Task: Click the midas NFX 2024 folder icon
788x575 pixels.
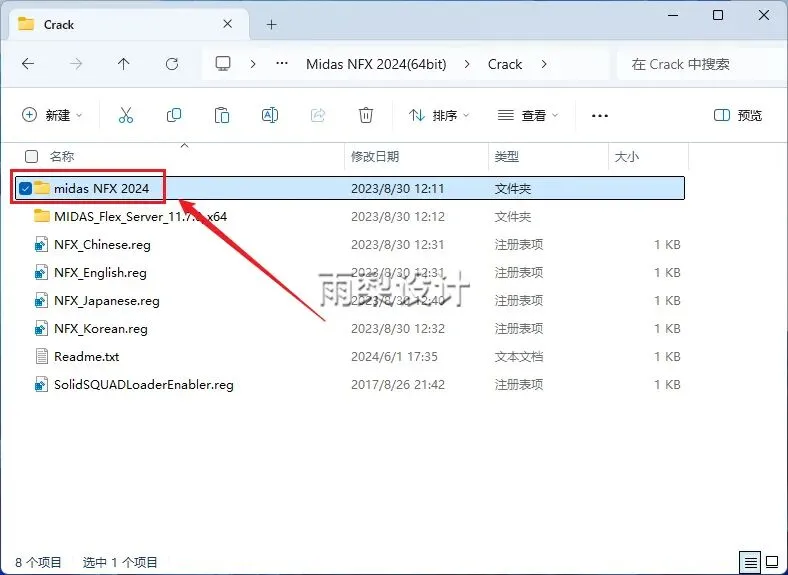Action: tap(42, 188)
